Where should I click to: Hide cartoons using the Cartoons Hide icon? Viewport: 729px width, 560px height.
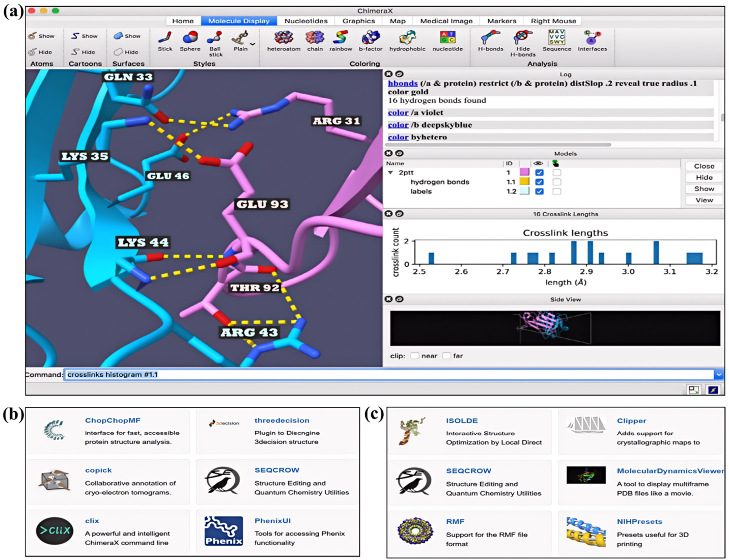pyautogui.click(x=75, y=52)
